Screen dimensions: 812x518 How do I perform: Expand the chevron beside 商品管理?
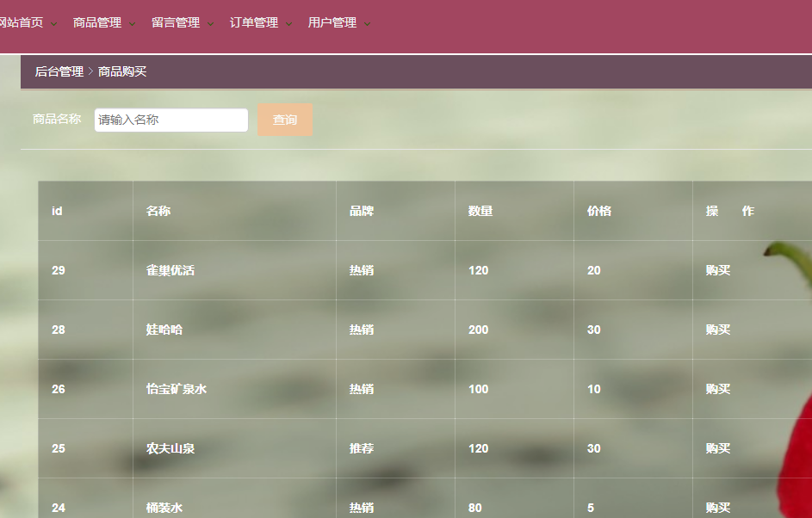132,24
